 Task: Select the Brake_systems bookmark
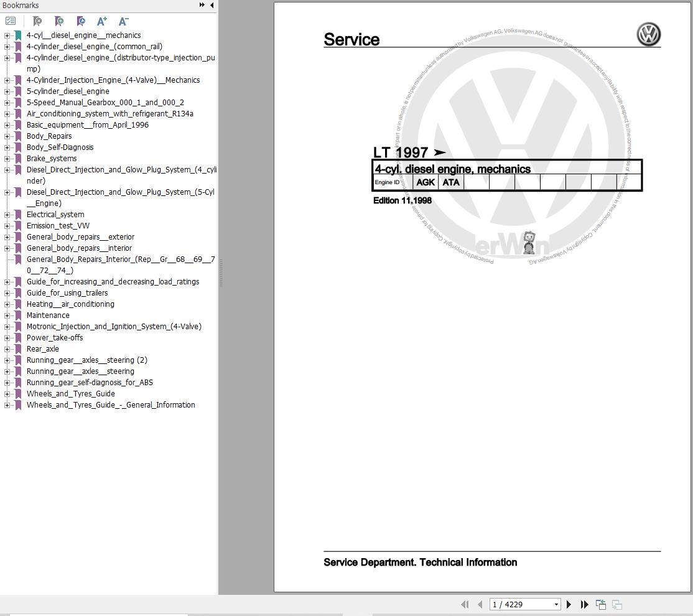[x=51, y=159]
